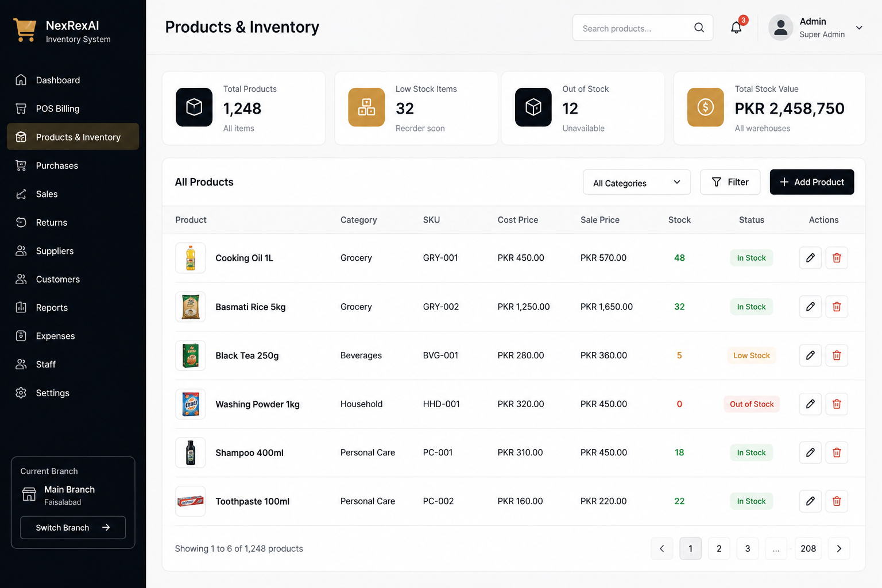Edit the Black Tea 250g entry
Viewport: 882px width, 588px height.
coord(810,355)
